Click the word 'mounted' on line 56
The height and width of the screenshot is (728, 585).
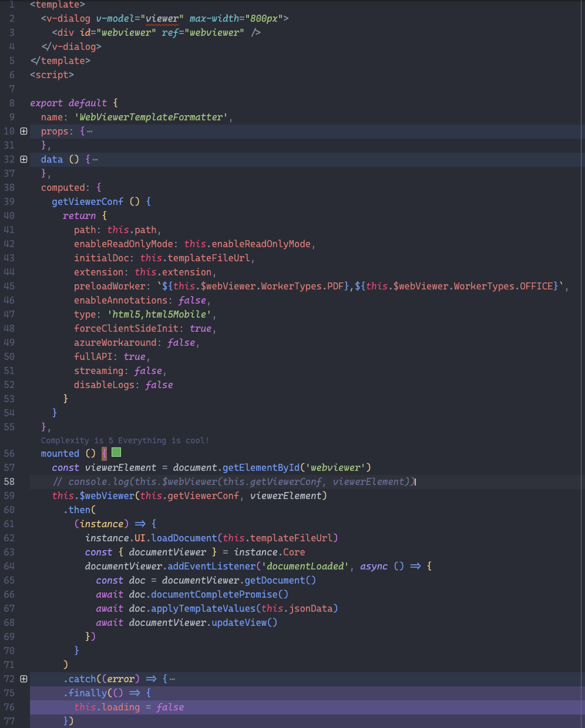[x=59, y=453]
